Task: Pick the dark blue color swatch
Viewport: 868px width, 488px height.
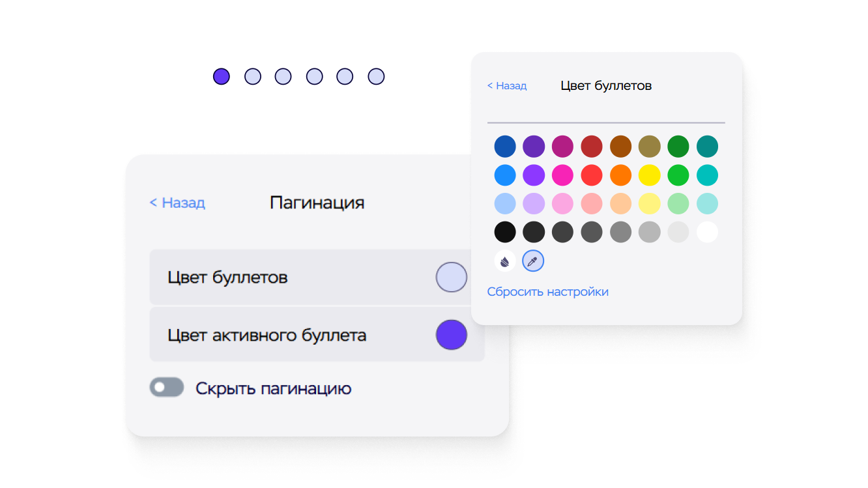Action: point(505,147)
